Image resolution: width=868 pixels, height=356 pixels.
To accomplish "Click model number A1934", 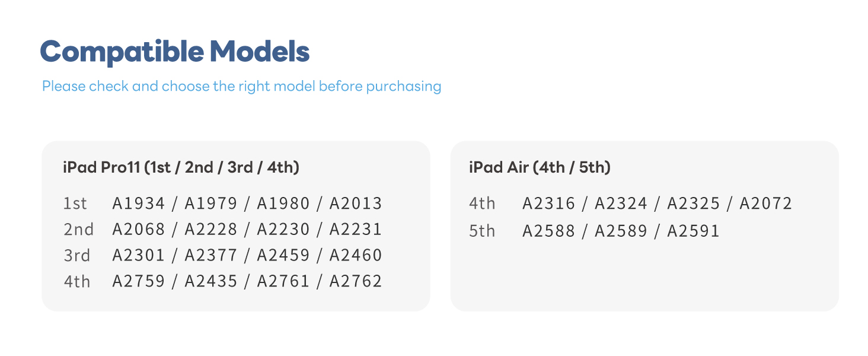I will click(x=139, y=204).
